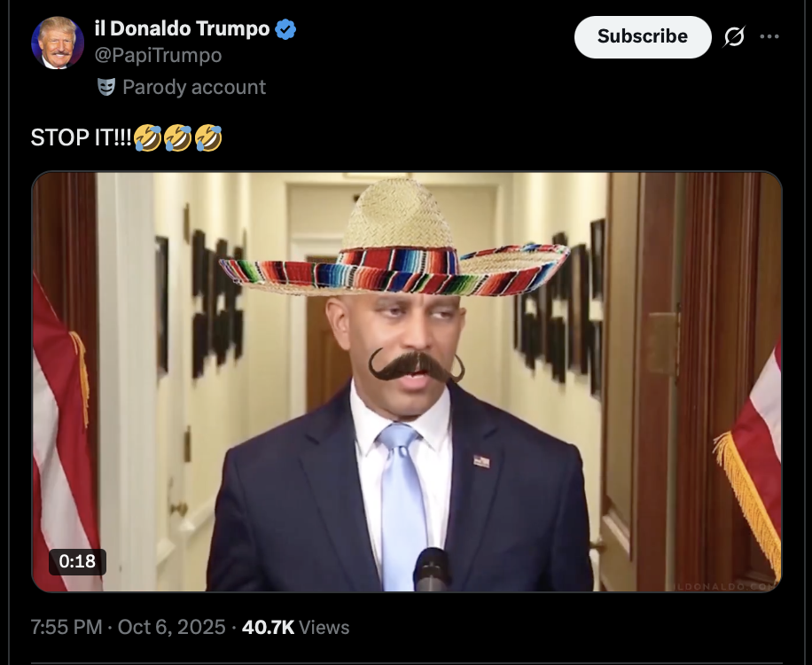Image resolution: width=812 pixels, height=665 pixels.
Task: Open the il Donaldo Trumpo display name
Action: [183, 28]
